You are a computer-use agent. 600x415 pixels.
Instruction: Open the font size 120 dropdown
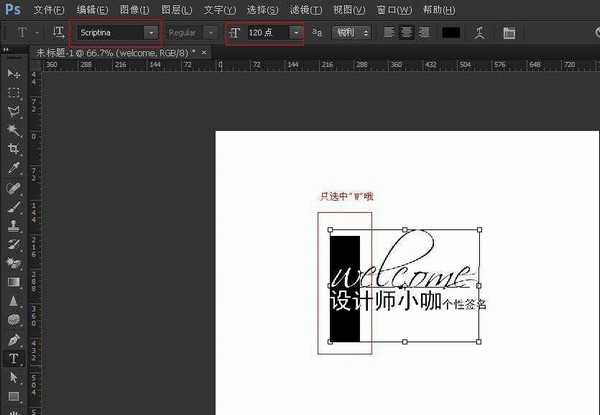click(x=296, y=33)
